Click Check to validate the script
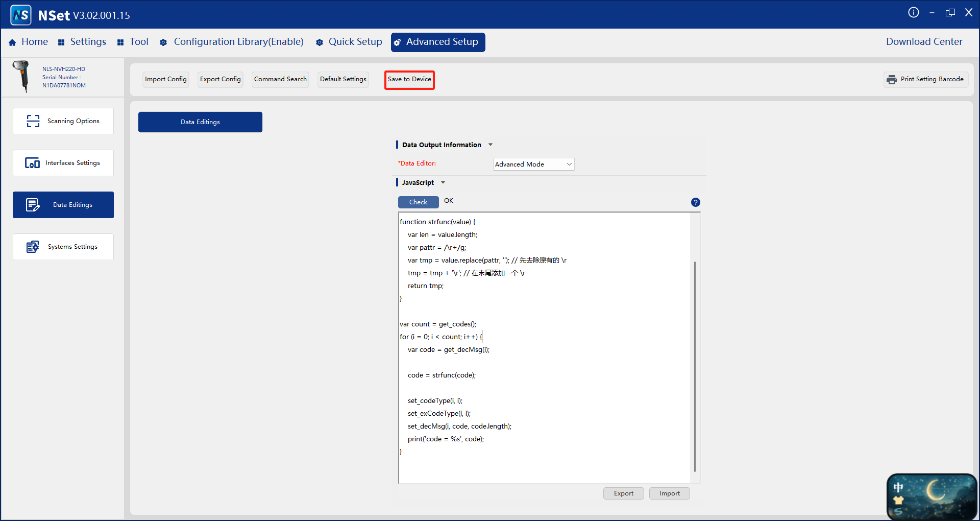This screenshot has width=980, height=521. (x=419, y=202)
